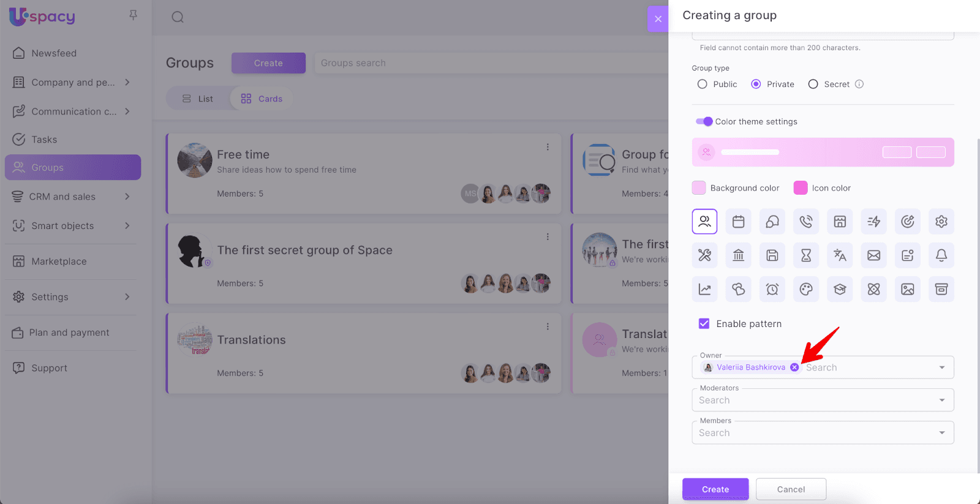980x504 pixels.
Task: Uncheck the Enable pattern checkbox
Action: click(x=704, y=323)
